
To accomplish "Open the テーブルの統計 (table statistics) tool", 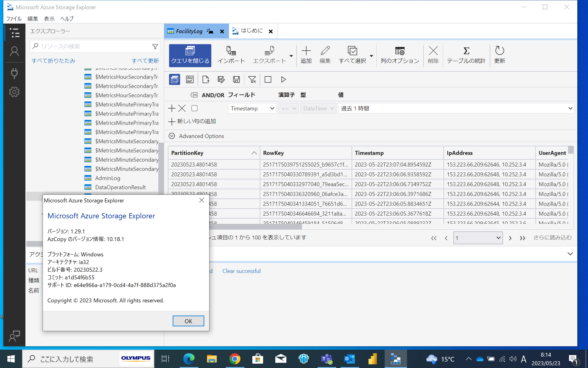I will [x=466, y=55].
